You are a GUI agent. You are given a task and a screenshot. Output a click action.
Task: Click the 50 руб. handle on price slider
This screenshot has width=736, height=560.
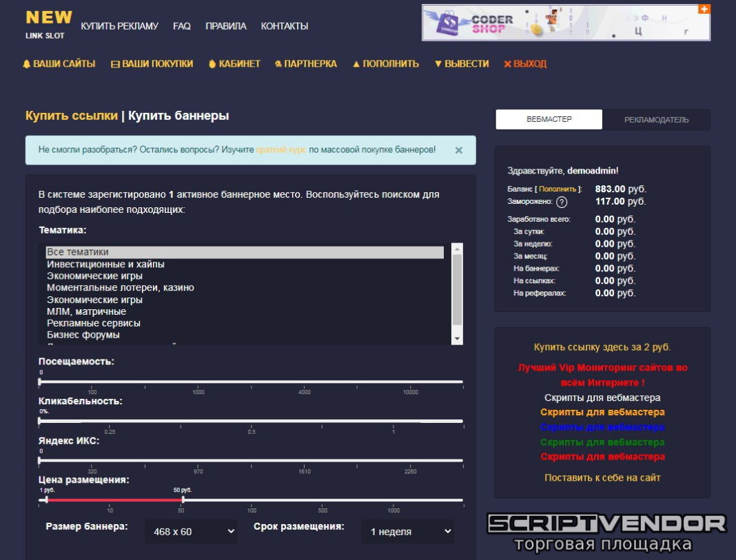183,500
